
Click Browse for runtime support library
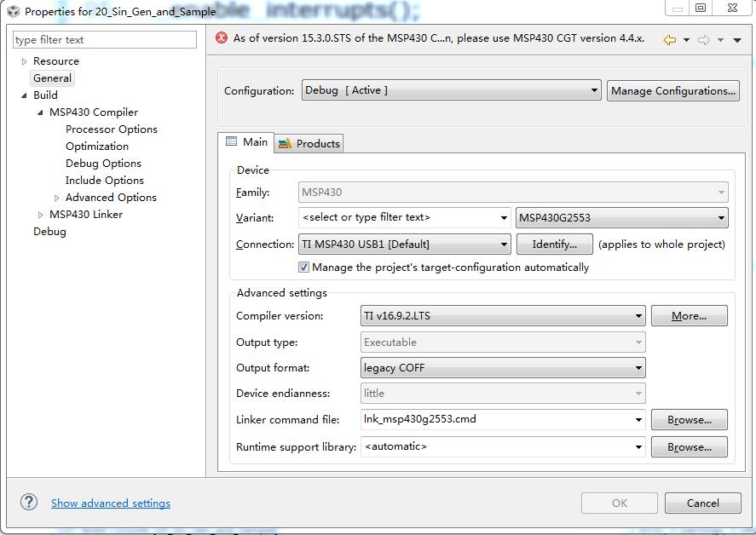coord(689,446)
